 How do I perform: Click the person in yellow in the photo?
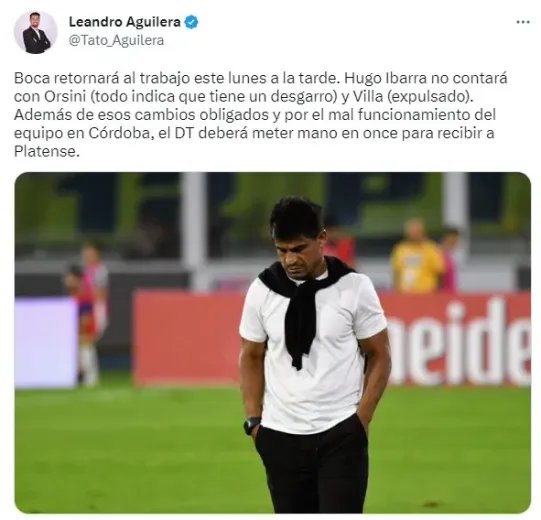click(x=417, y=257)
